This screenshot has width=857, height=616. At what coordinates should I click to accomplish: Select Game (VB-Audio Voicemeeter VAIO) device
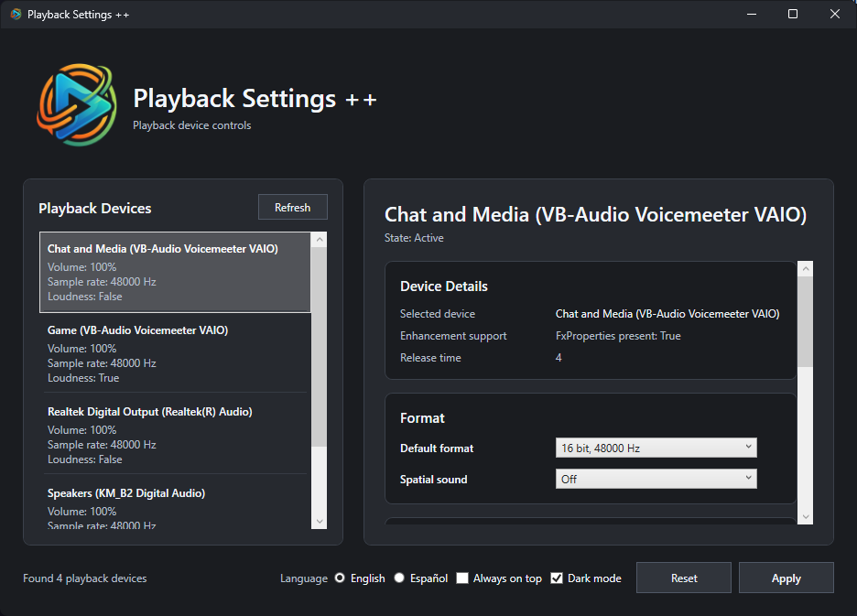(x=175, y=353)
